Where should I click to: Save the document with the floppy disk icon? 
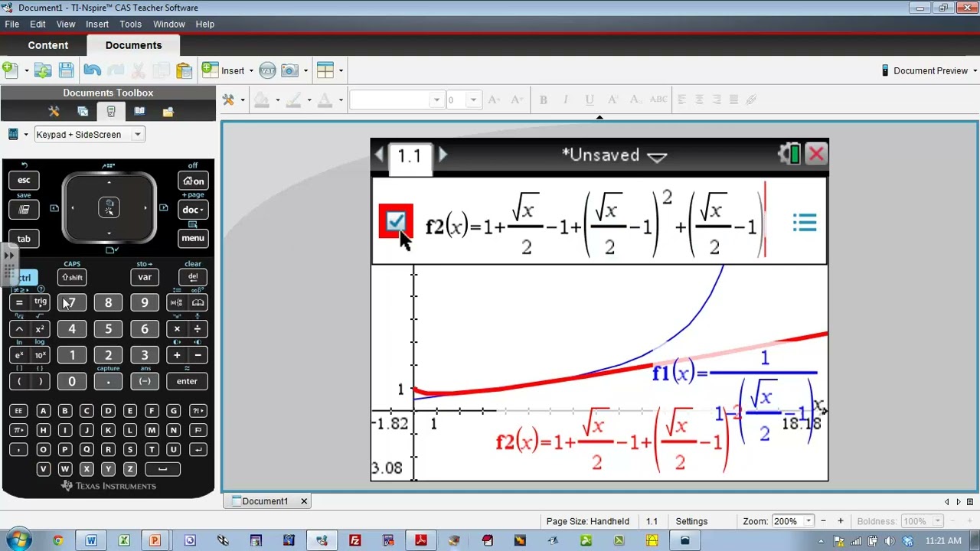66,70
